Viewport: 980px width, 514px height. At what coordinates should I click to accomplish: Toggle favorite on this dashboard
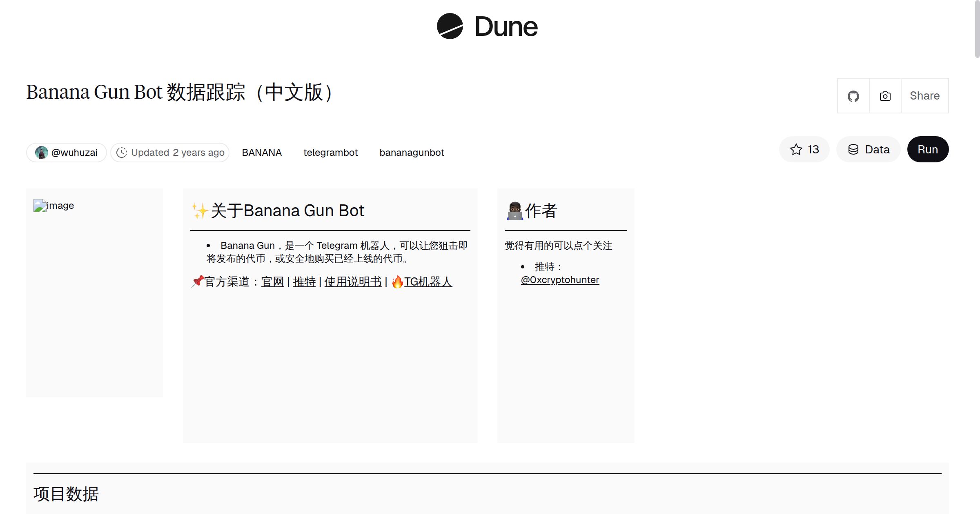804,149
